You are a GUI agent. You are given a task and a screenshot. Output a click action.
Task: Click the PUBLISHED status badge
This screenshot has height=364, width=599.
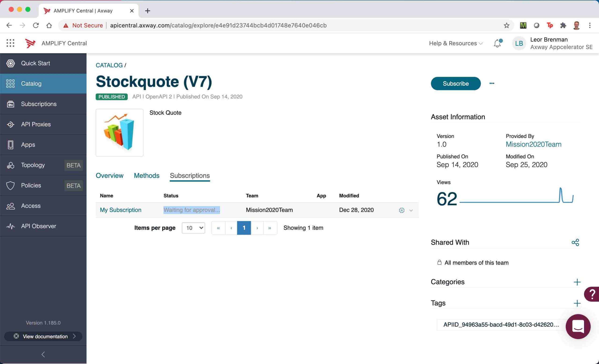(x=112, y=97)
